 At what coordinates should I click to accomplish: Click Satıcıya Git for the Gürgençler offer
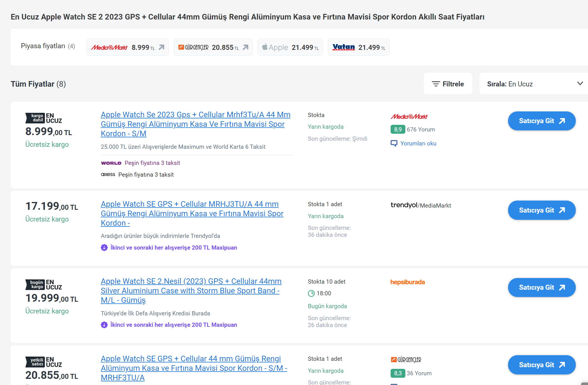[x=542, y=365]
